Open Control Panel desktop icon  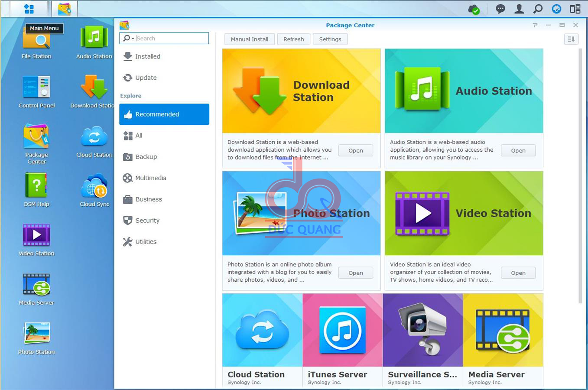point(36,92)
